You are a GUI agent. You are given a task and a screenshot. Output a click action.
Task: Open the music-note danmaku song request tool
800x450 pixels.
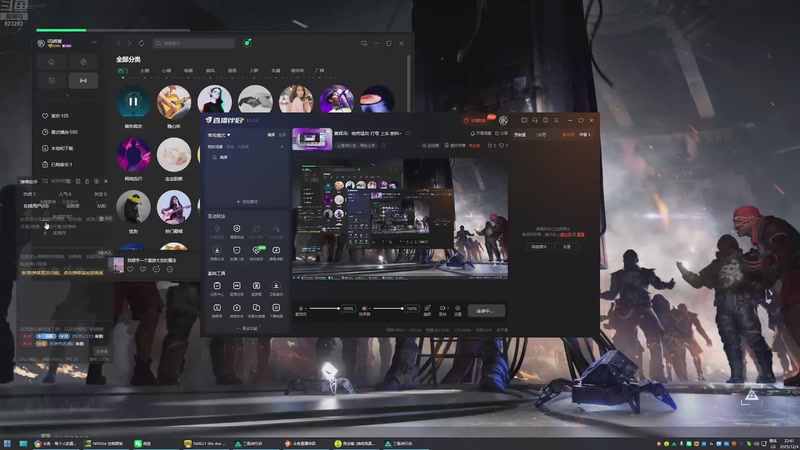(x=276, y=252)
